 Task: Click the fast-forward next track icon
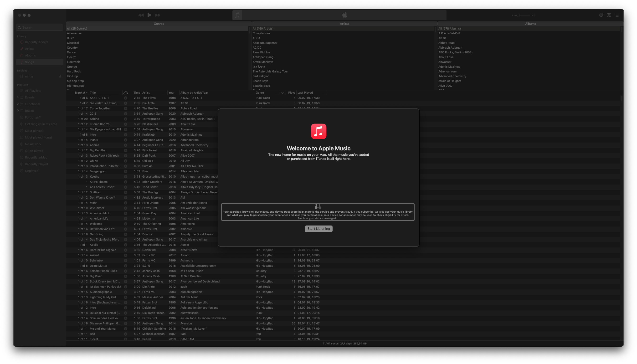pyautogui.click(x=158, y=15)
